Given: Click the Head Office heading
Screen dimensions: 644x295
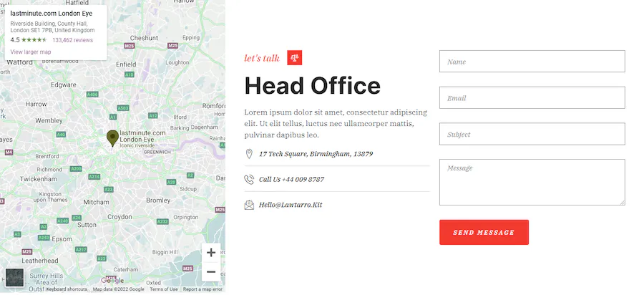Looking at the screenshot, I should [x=313, y=86].
